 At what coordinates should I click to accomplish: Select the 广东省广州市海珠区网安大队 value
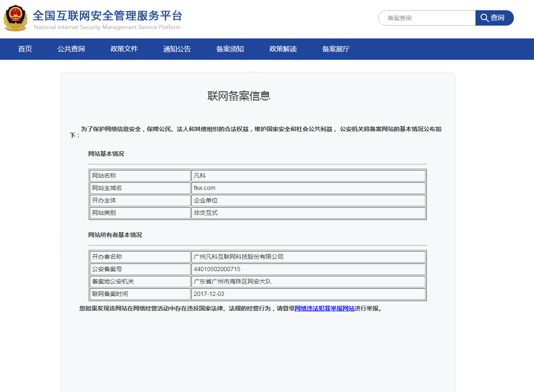point(233,281)
